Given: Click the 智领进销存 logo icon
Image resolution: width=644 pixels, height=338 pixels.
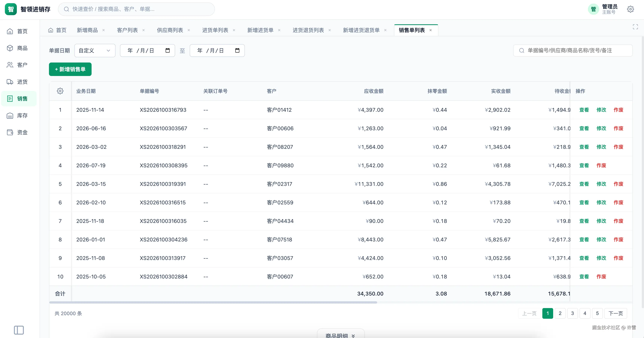Looking at the screenshot, I should tap(11, 9).
